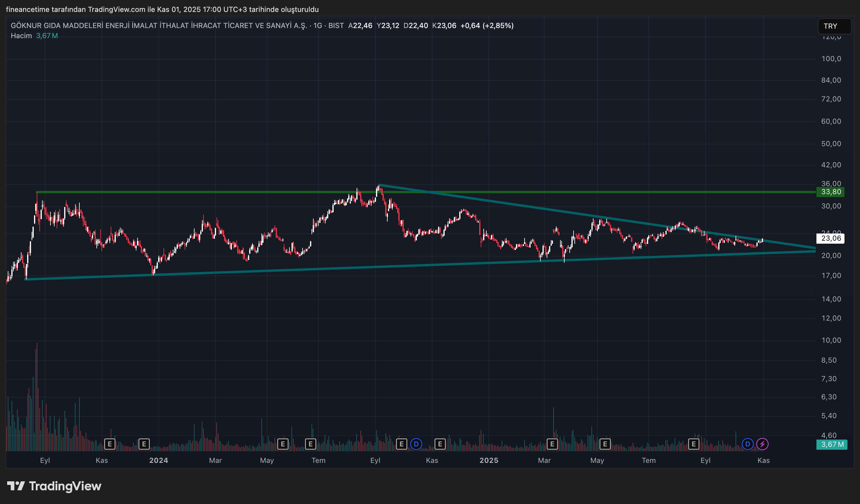Click the purple lightning bolt event icon
The image size is (860, 504).
coord(762,444)
